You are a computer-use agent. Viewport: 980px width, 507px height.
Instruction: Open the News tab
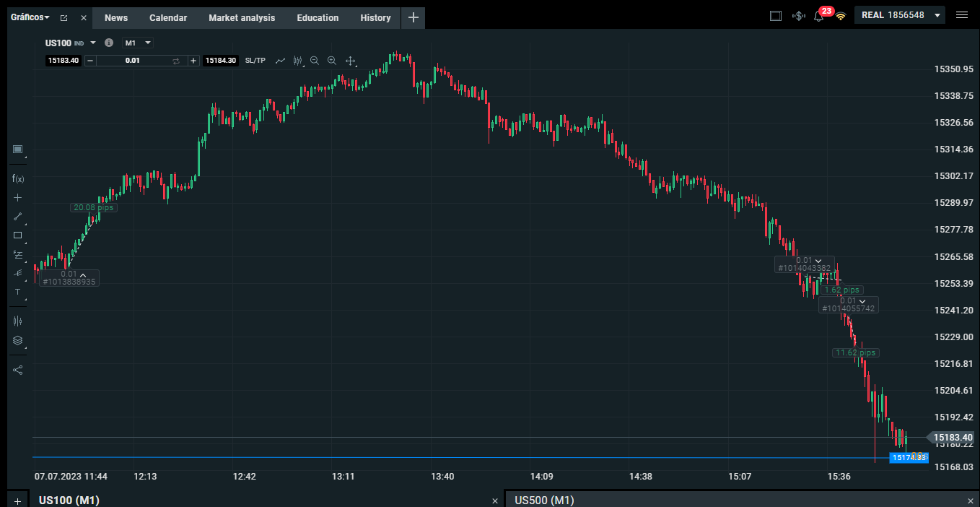(116, 18)
